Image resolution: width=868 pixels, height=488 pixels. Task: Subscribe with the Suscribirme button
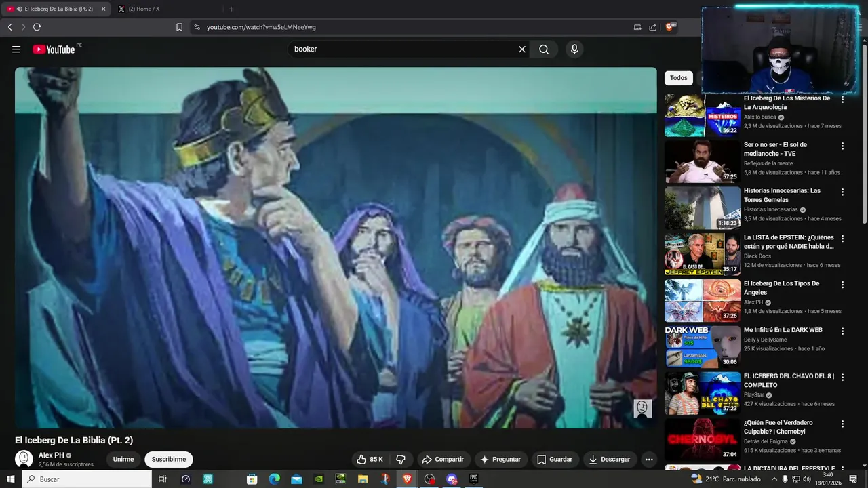(x=169, y=459)
